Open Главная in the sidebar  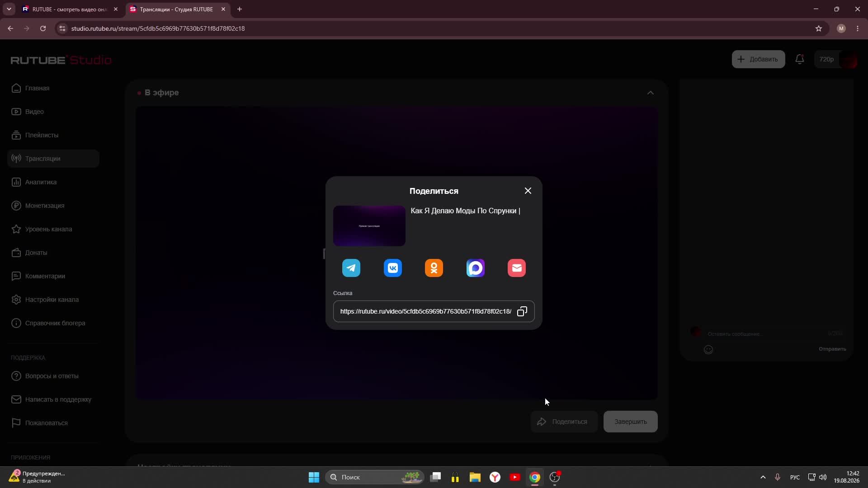click(53, 88)
